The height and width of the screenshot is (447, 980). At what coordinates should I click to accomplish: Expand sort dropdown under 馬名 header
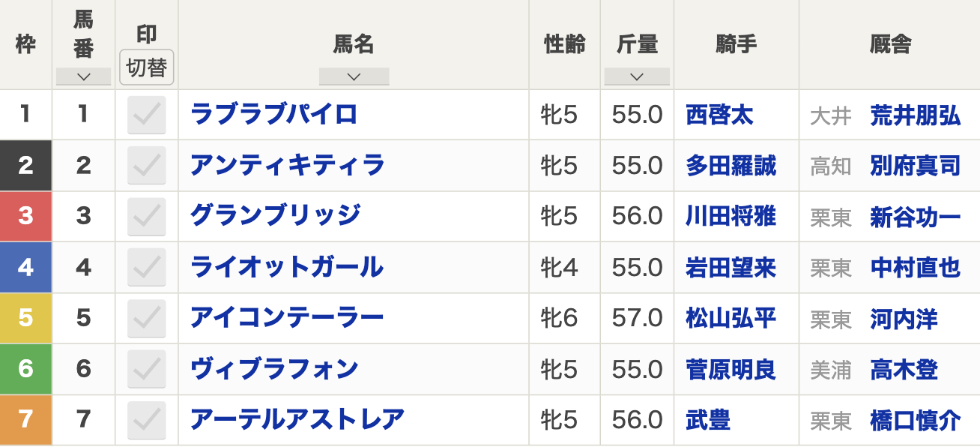pyautogui.click(x=354, y=76)
